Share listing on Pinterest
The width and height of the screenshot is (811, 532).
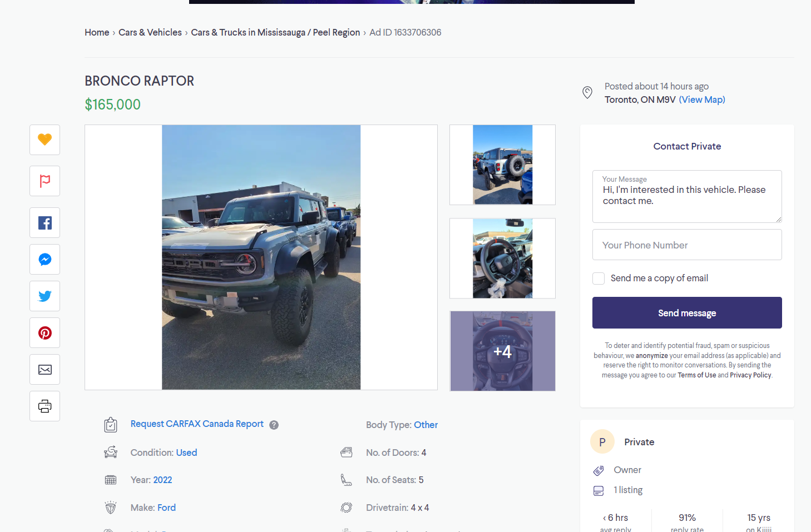(x=44, y=333)
